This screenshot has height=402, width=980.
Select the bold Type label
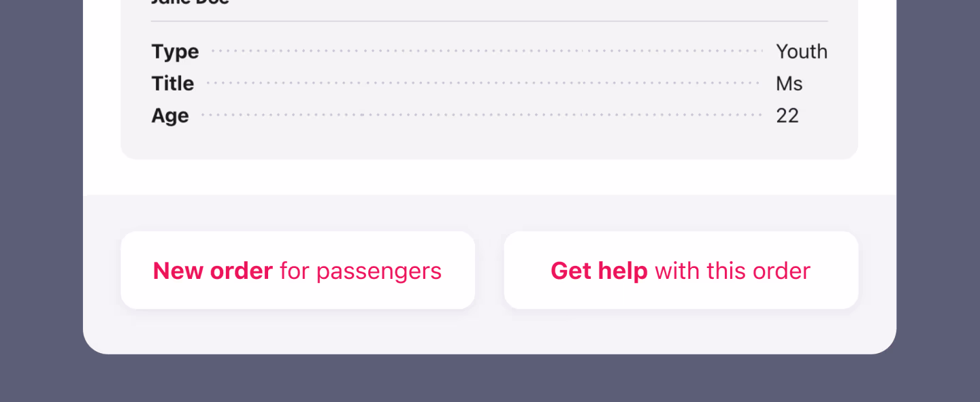point(175,52)
